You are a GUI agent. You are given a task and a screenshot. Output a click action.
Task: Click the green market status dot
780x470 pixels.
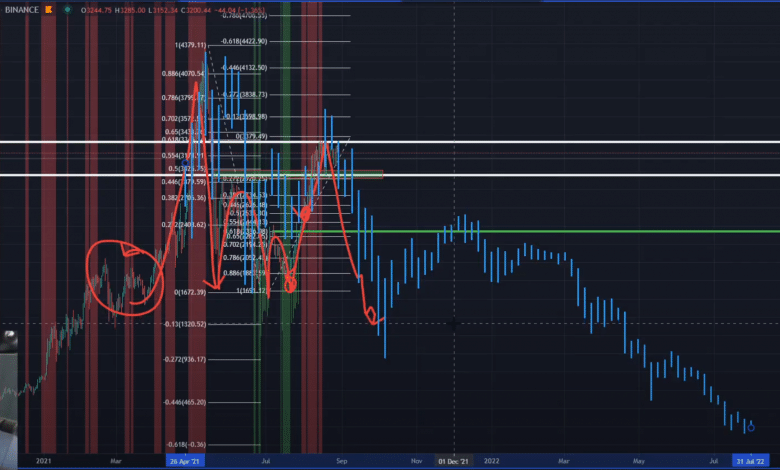pyautogui.click(x=67, y=9)
